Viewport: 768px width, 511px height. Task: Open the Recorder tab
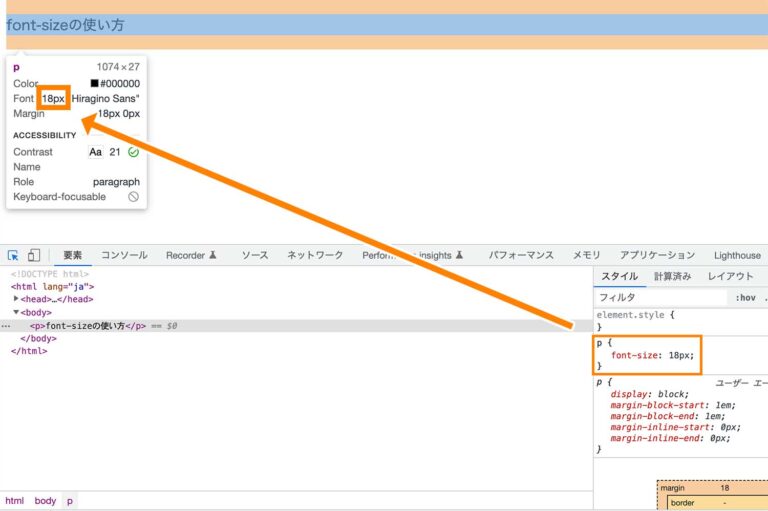(x=191, y=256)
